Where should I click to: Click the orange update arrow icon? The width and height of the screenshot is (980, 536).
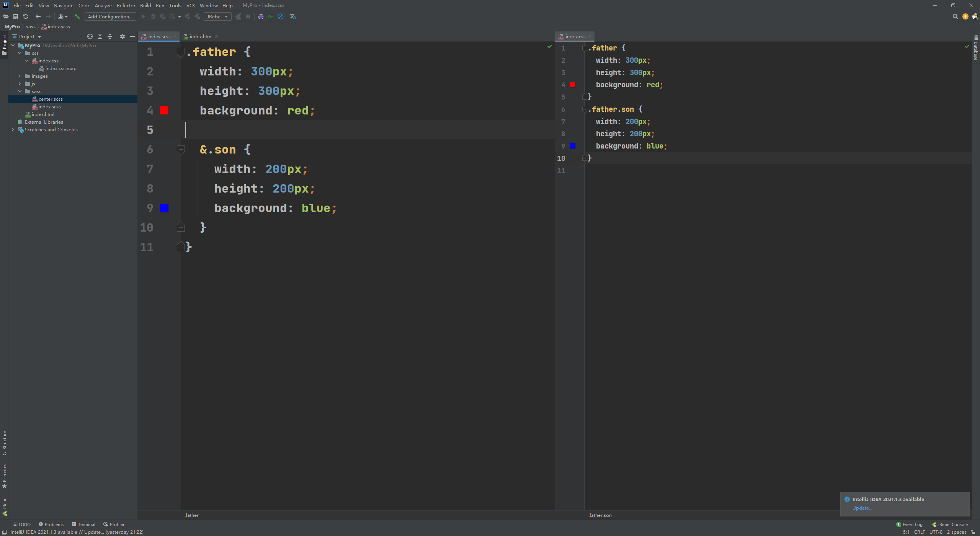pos(965,16)
